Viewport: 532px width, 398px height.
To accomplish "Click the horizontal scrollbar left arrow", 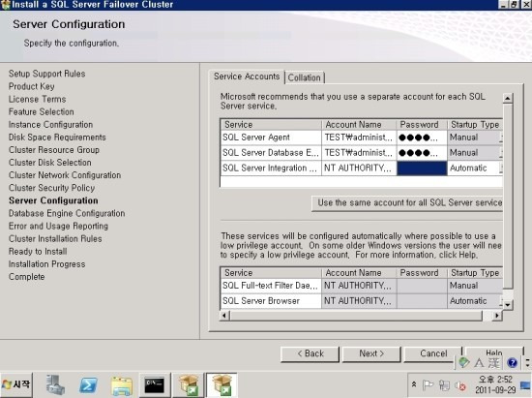I will (224, 315).
